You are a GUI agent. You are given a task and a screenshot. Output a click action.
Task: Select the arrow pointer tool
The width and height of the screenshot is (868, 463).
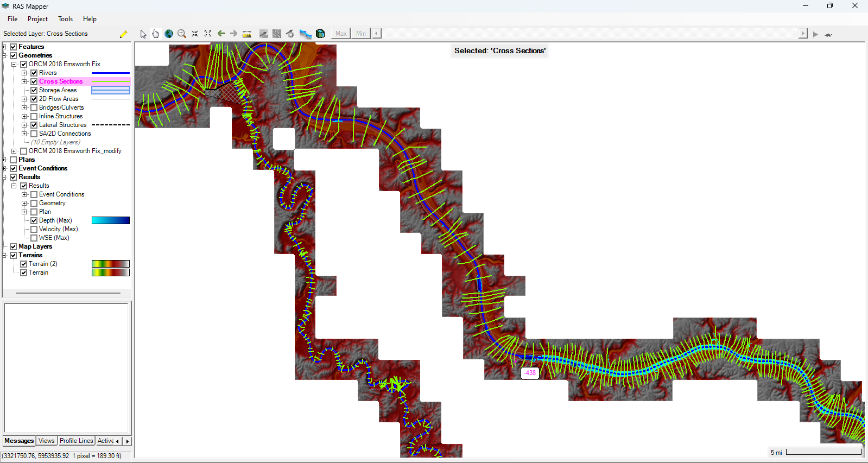click(143, 34)
